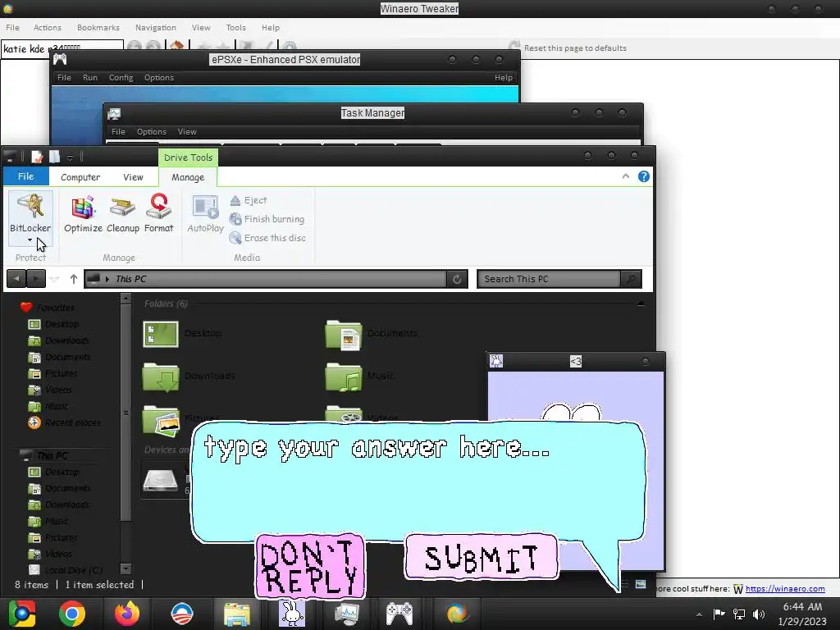Open the ePSXe gamepad taskbar icon
840x630 pixels.
click(x=399, y=614)
